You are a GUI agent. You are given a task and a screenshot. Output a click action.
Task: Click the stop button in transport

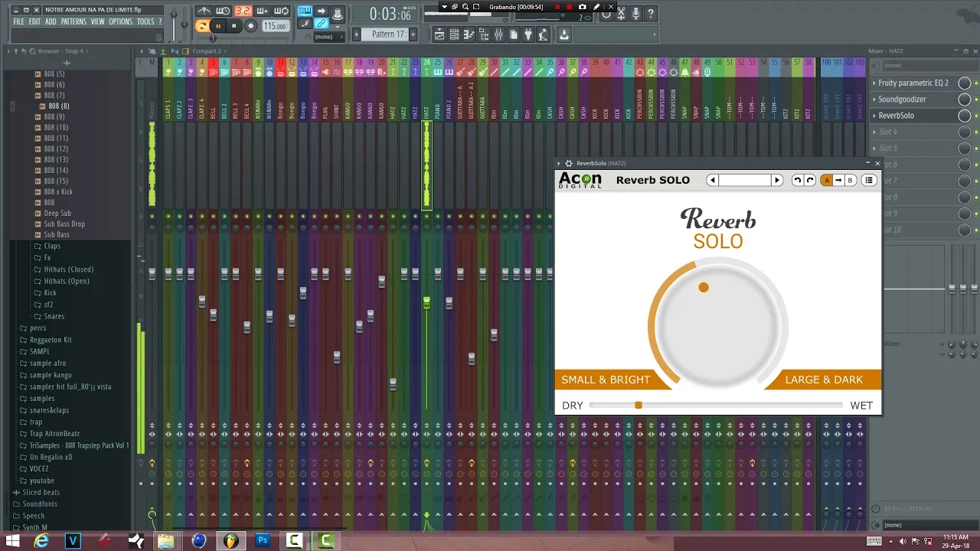tap(234, 26)
